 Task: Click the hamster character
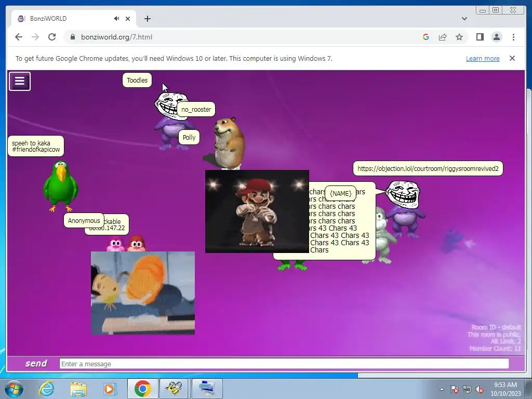click(229, 142)
